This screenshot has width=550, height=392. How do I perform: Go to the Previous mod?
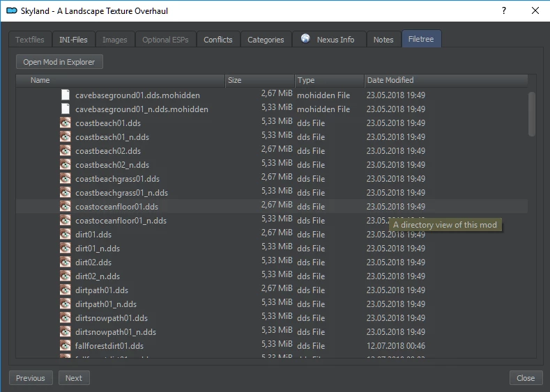click(31, 378)
